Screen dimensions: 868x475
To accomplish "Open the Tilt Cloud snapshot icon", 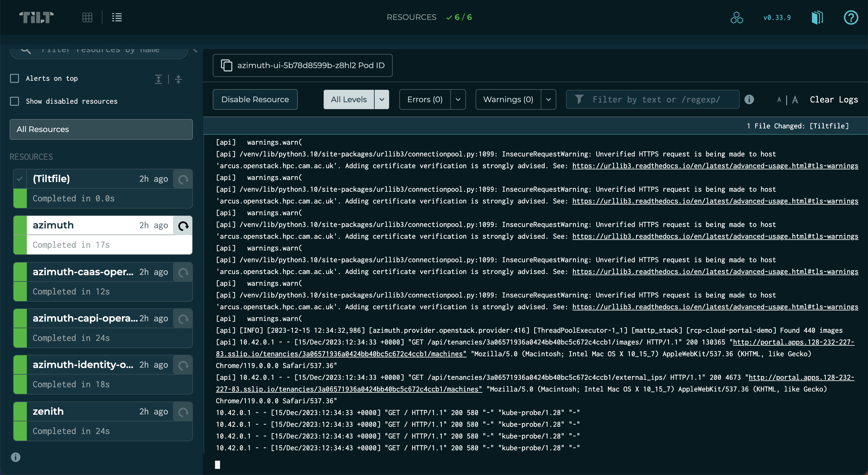I will pos(737,17).
